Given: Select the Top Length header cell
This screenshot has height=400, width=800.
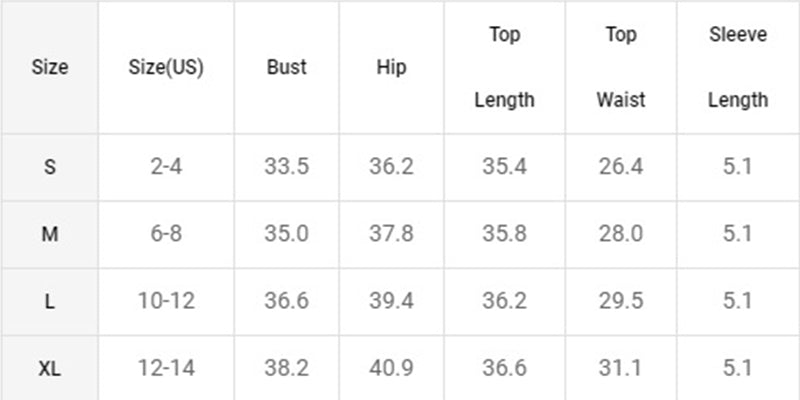Looking at the screenshot, I should click(x=504, y=68).
